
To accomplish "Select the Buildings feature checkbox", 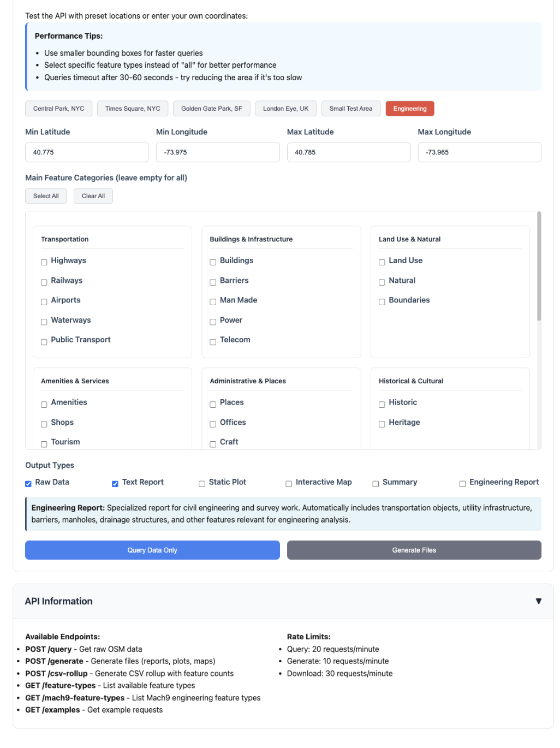I will [x=213, y=262].
